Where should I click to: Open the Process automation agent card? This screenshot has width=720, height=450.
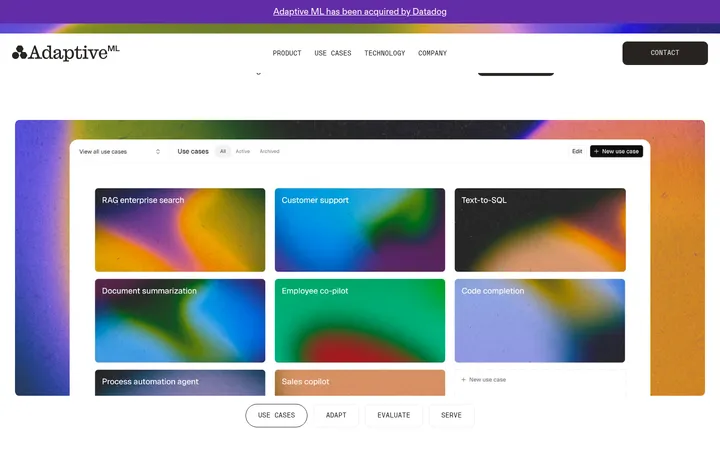tap(180, 382)
